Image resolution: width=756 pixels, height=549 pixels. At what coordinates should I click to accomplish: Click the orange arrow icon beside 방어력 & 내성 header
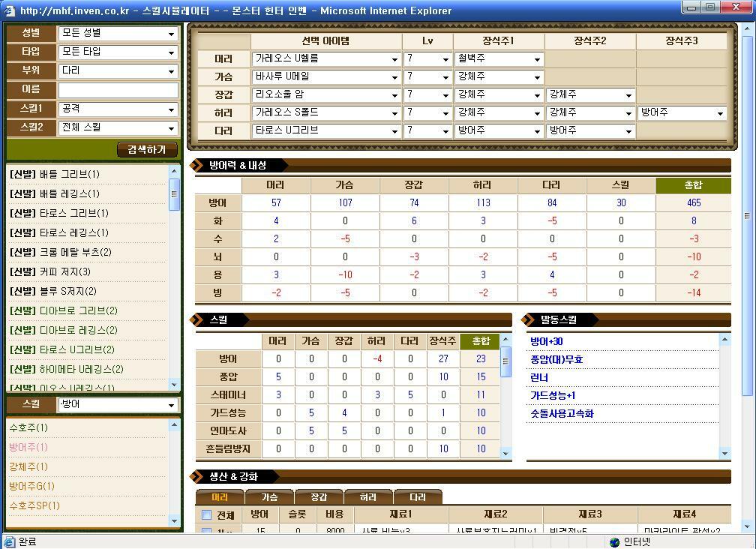click(x=195, y=166)
